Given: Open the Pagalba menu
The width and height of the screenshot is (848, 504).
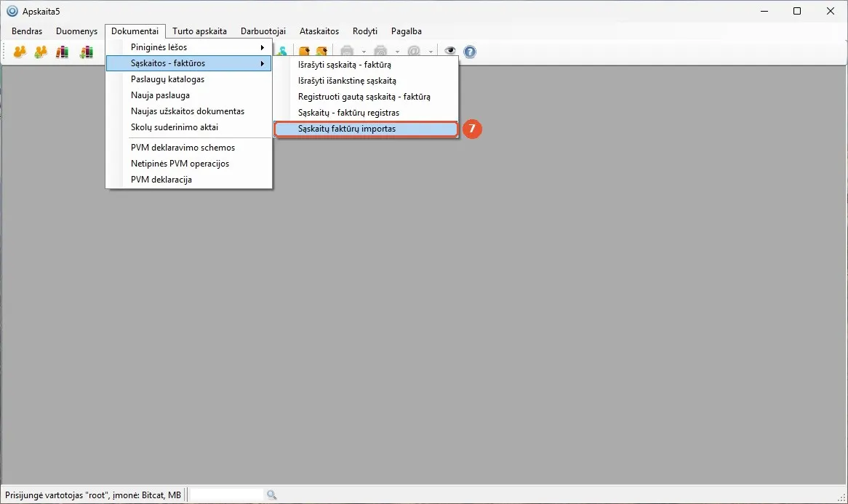Looking at the screenshot, I should point(406,31).
